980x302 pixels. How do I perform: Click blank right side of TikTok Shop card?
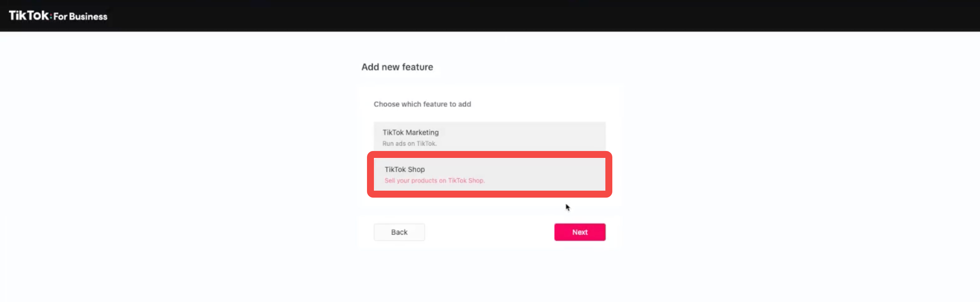[552, 174]
